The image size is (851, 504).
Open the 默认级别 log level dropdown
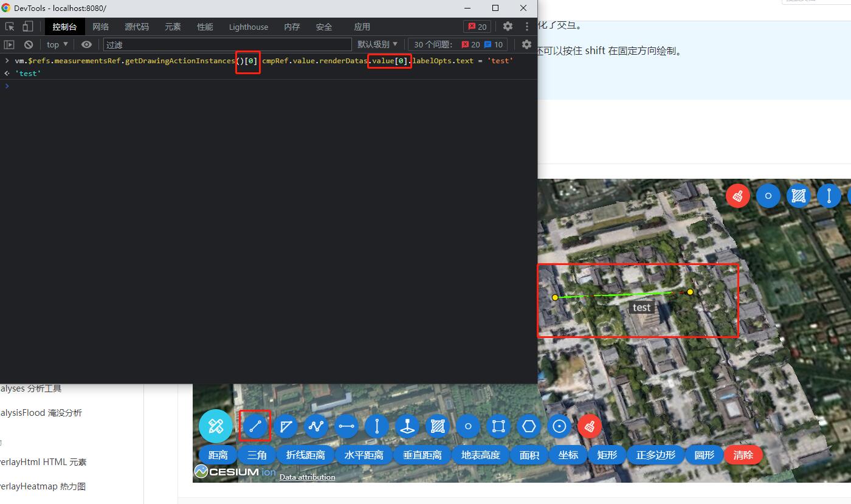tap(377, 44)
